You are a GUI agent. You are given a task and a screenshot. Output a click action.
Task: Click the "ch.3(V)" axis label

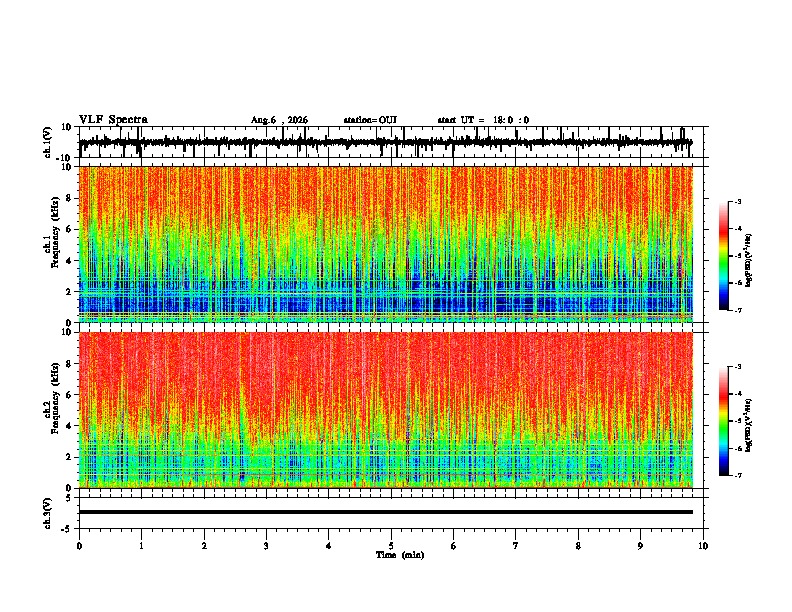click(x=48, y=513)
